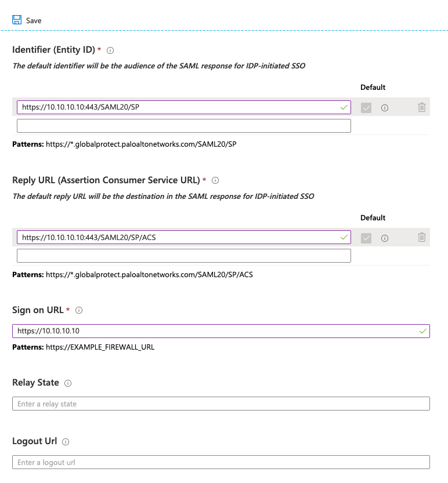Delete the Identifier entry with trash icon
This screenshot has width=448, height=483.
[422, 107]
